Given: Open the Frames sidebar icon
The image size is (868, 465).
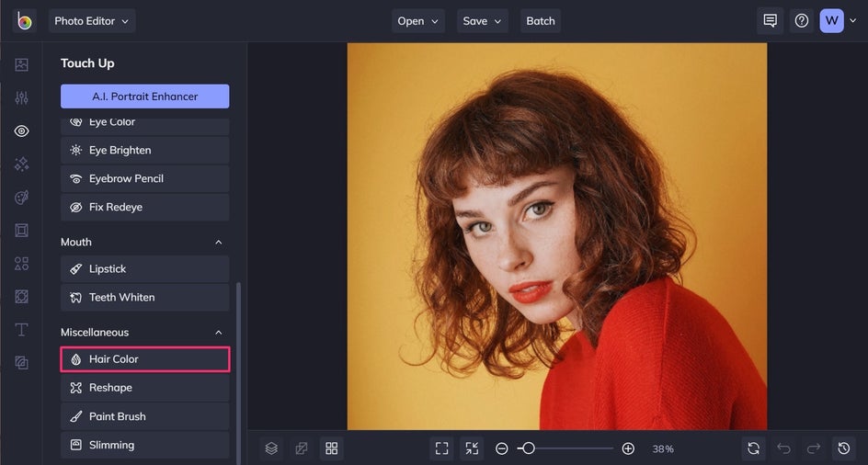Looking at the screenshot, I should (x=21, y=231).
